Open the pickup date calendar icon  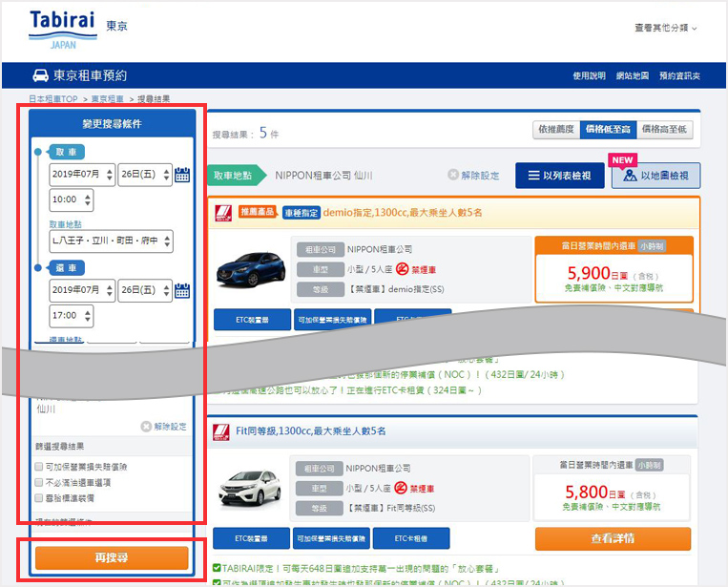(182, 175)
